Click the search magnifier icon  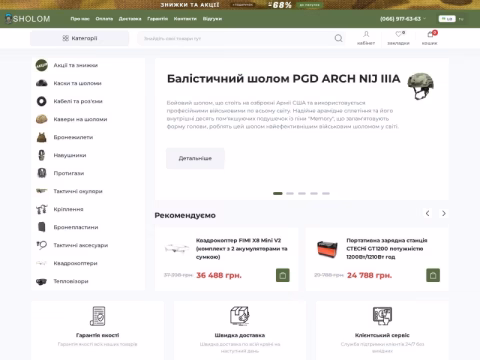338,38
